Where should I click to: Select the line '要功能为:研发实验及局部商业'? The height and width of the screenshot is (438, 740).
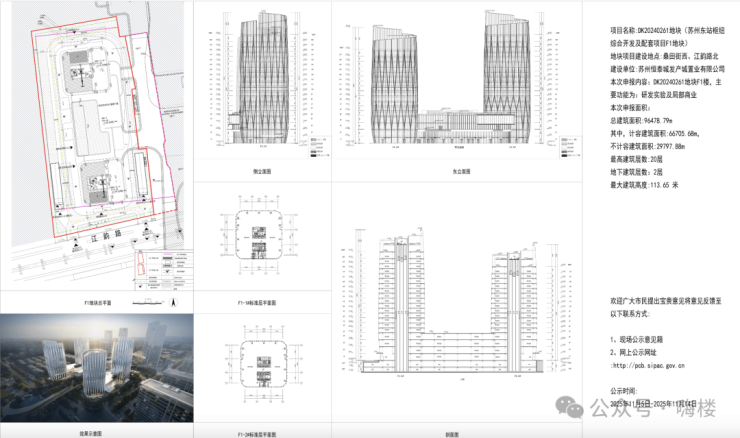[653, 94]
